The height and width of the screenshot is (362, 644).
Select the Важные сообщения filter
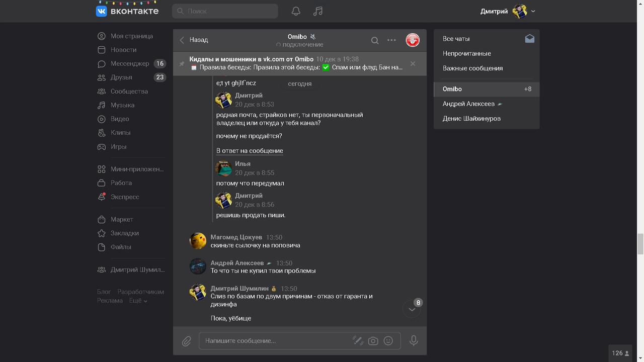[x=472, y=68]
